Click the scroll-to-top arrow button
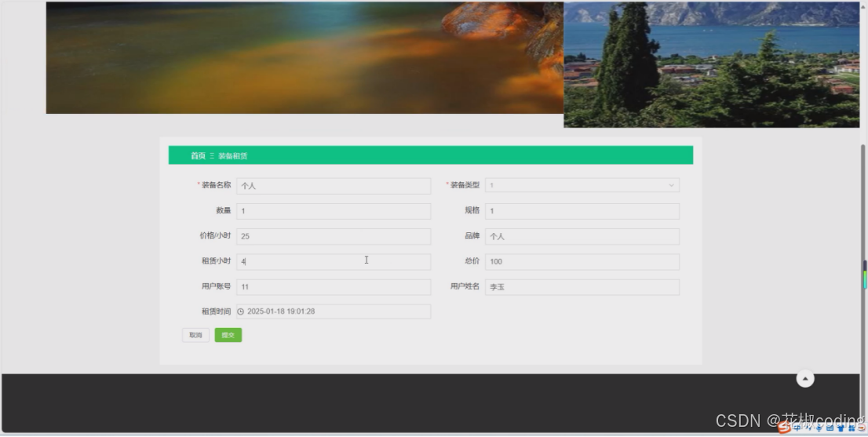 805,378
